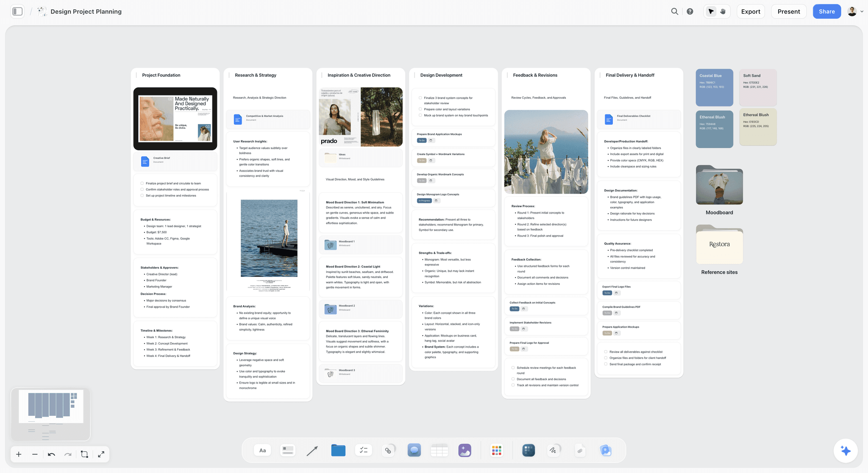Zoom out with minus button
Image resolution: width=868 pixels, height=473 pixels.
(x=35, y=454)
